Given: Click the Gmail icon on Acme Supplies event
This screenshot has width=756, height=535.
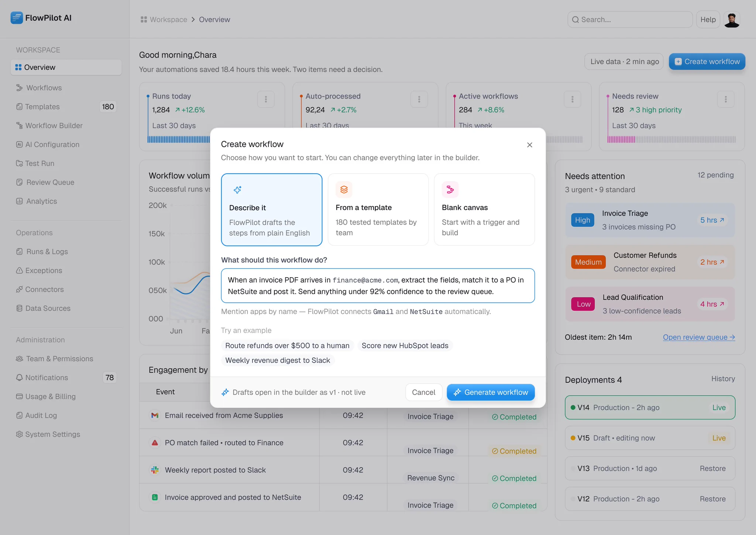Looking at the screenshot, I should pyautogui.click(x=155, y=415).
